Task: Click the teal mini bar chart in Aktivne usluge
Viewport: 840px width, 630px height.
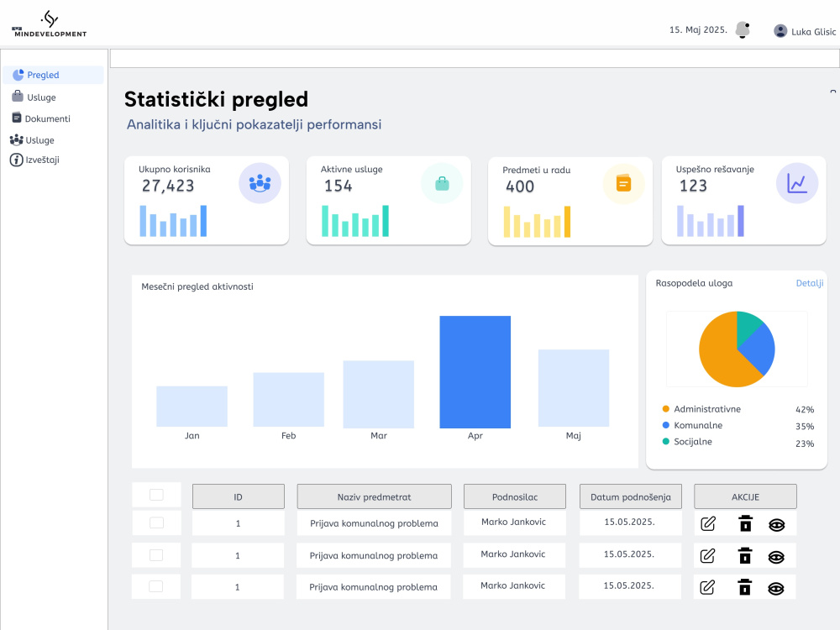Action: [355, 221]
